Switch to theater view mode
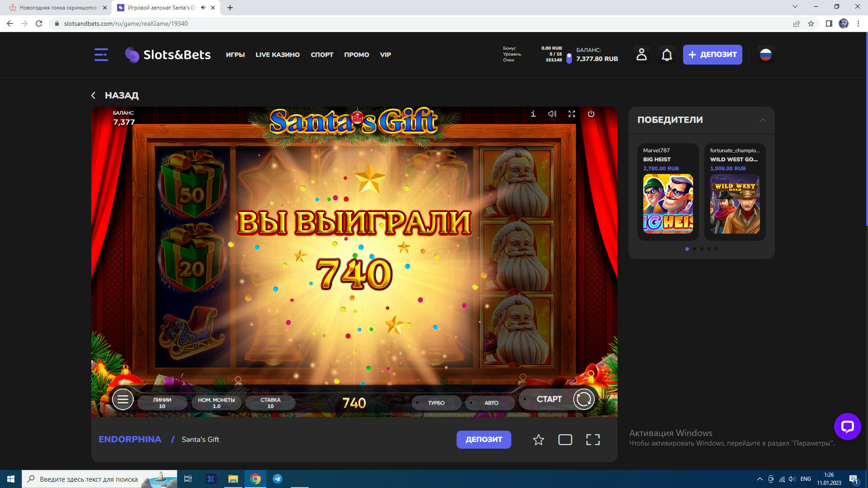 tap(565, 440)
